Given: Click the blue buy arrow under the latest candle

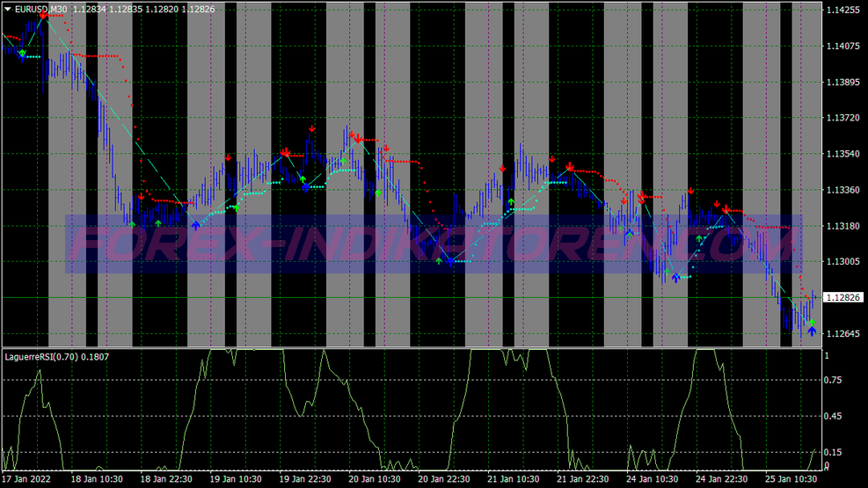Looking at the screenshot, I should (812, 331).
